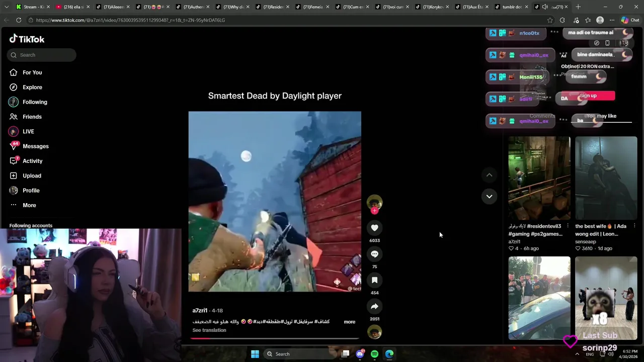
Task: Go to the next video with down arrow
Action: coord(489,197)
